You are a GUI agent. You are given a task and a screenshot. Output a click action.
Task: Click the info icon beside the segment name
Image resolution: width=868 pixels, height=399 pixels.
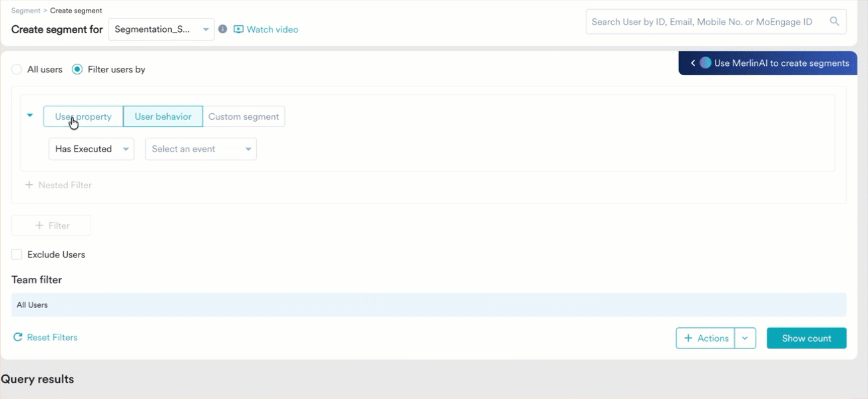222,29
